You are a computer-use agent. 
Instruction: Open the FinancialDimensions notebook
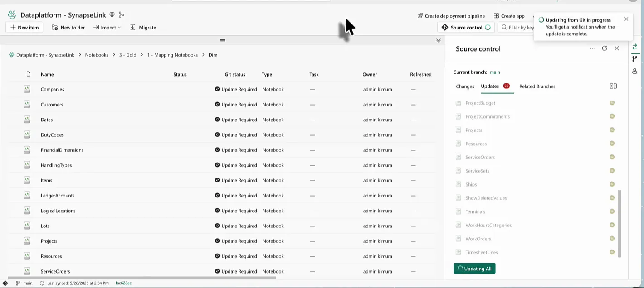click(x=62, y=150)
